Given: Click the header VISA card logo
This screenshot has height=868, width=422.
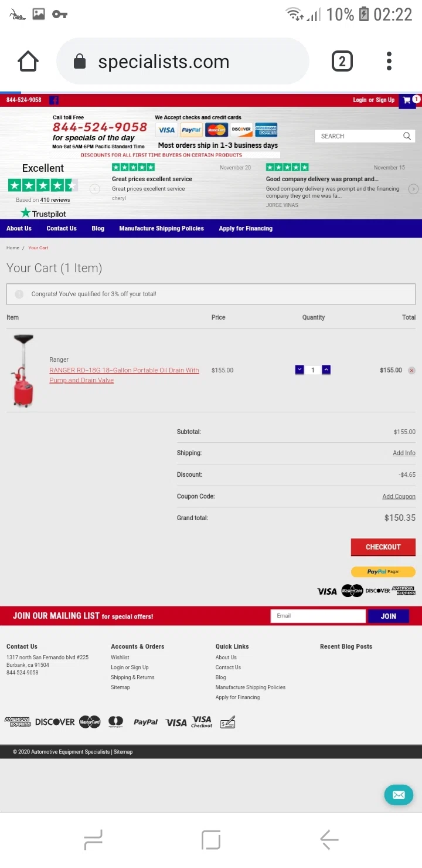Looking at the screenshot, I should 166,130.
